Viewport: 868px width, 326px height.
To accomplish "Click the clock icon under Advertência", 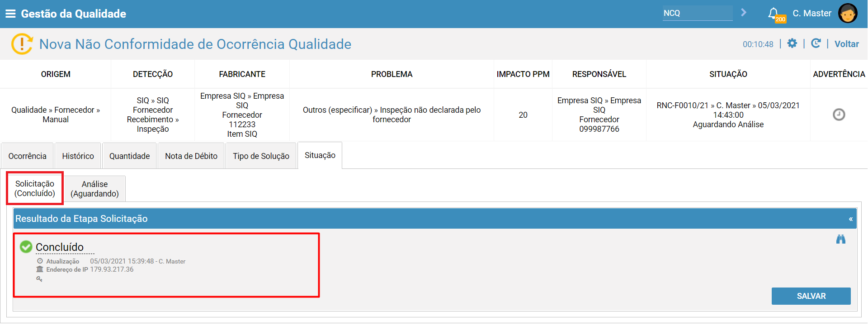I will pos(839,115).
